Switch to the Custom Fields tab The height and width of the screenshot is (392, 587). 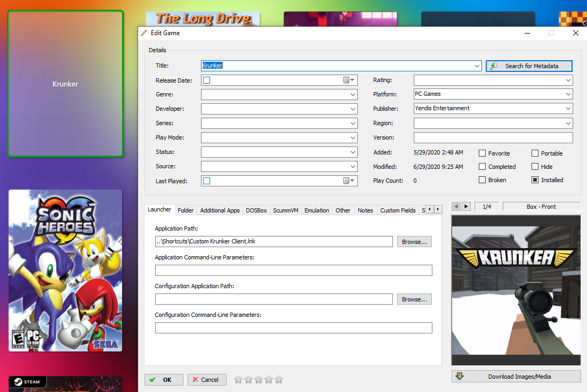click(398, 210)
